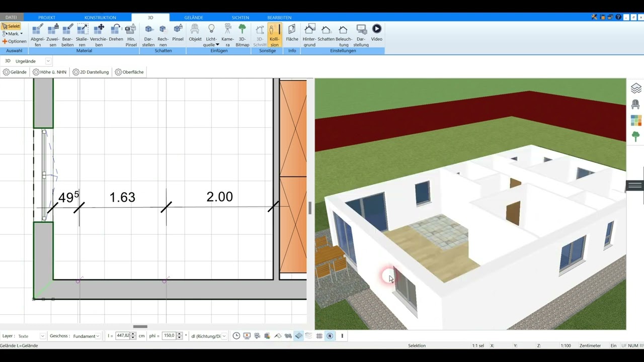
Task: Open the furniture chair icon on right sidebar
Action: click(635, 105)
